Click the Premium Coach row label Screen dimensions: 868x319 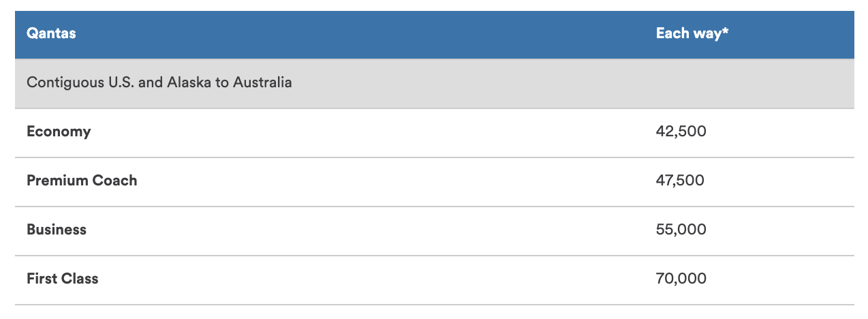[82, 181]
